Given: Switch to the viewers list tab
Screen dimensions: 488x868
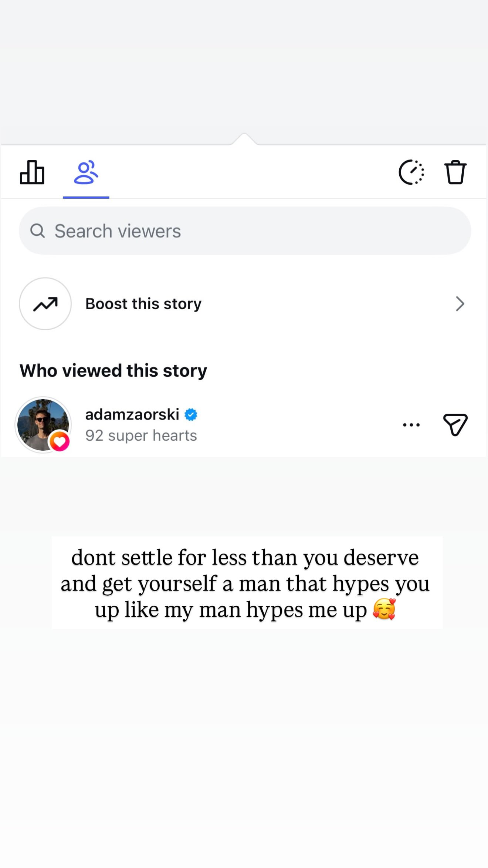Looking at the screenshot, I should coord(86,172).
